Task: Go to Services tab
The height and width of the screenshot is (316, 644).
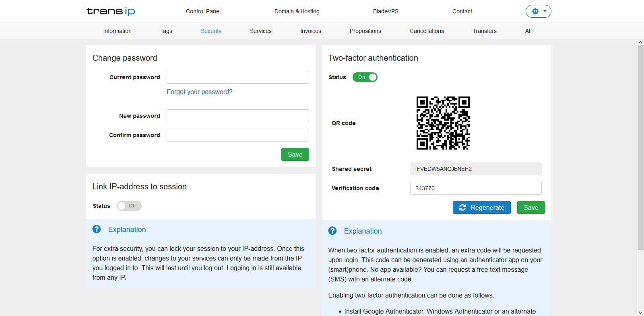Action: tap(261, 31)
